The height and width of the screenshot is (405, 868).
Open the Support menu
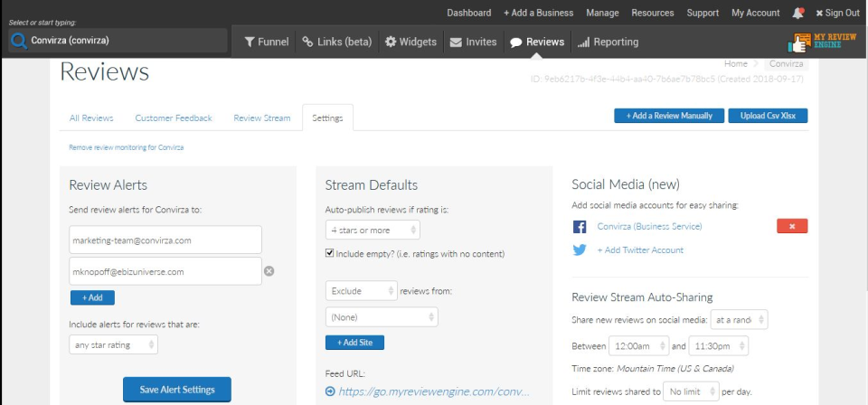[x=703, y=13]
